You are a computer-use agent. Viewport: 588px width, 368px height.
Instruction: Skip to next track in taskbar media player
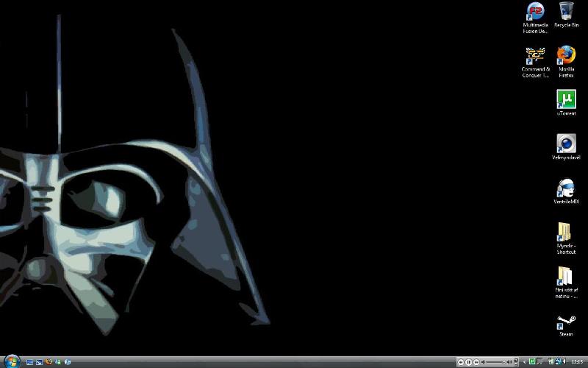(x=476, y=362)
